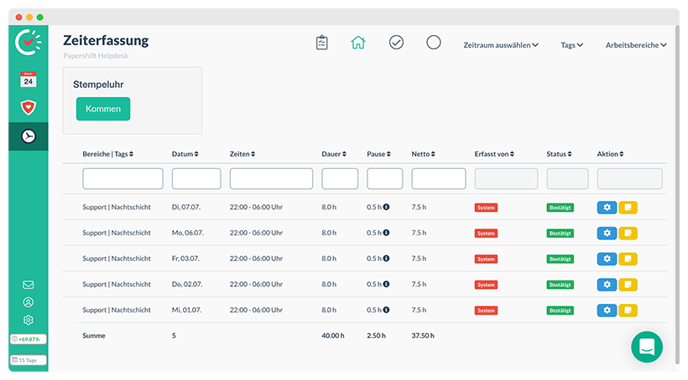Click the Dauer filter field
688x380 pixels.
(x=340, y=179)
